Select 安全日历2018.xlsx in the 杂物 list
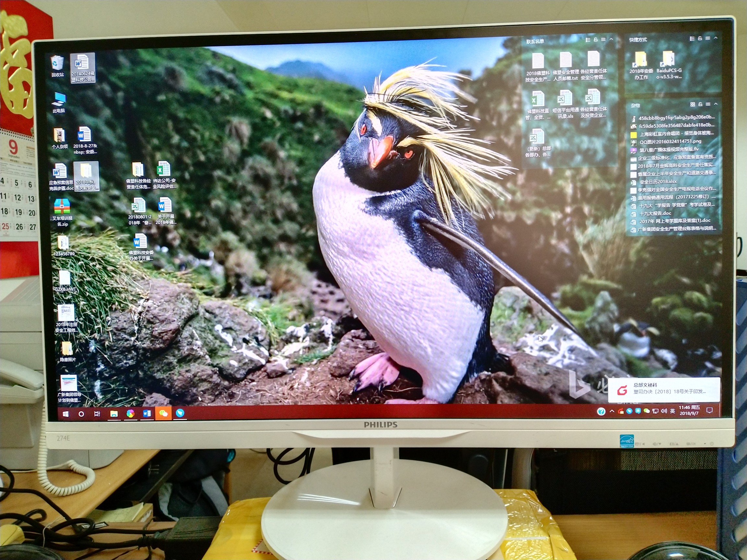Viewport: 747px width, 560px height. [x=658, y=181]
